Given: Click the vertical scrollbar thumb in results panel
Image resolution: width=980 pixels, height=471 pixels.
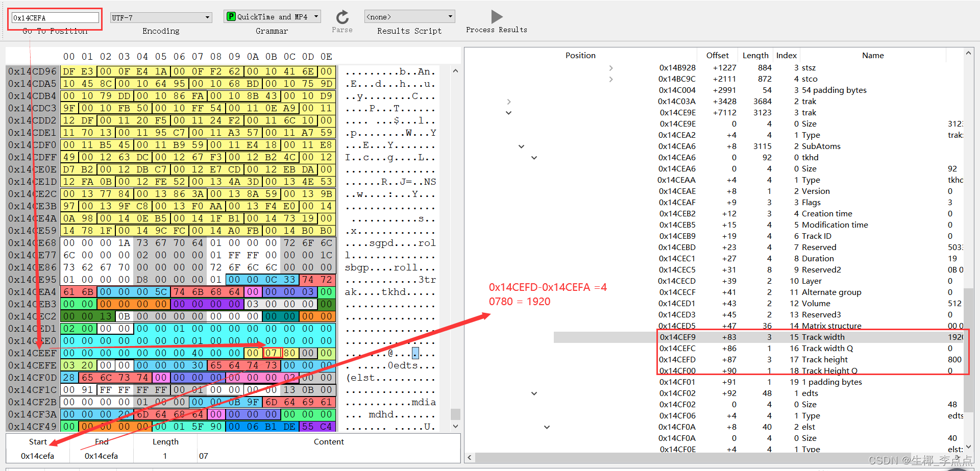Looking at the screenshot, I should click(x=968, y=350).
